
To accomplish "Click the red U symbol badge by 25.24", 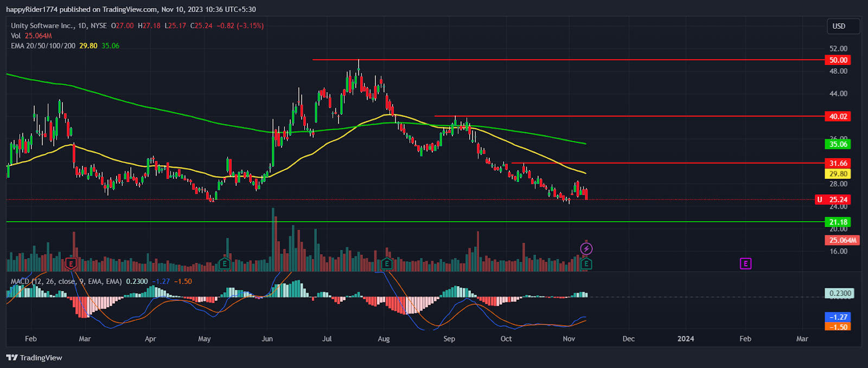I will 819,199.
